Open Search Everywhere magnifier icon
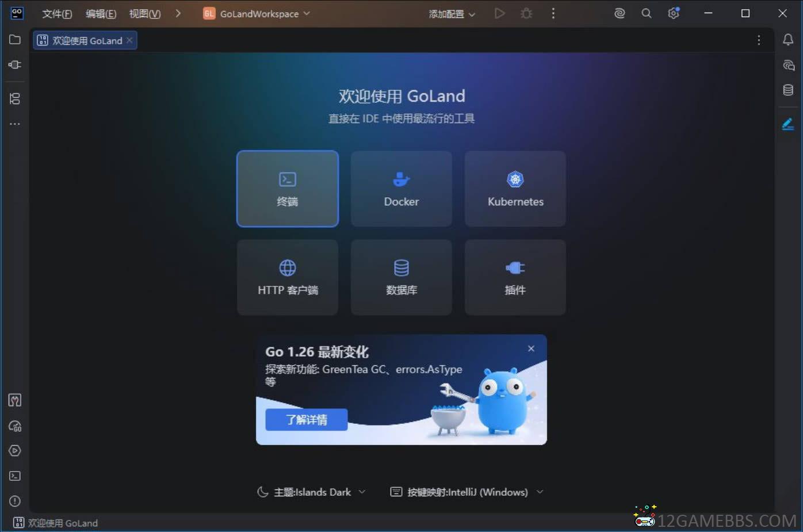803x532 pixels. [647, 13]
